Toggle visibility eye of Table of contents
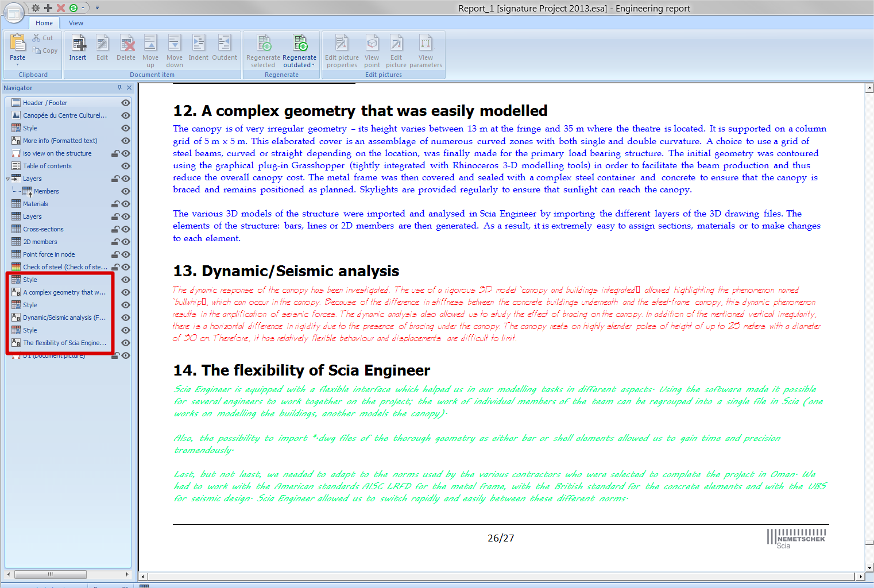 pyautogui.click(x=126, y=166)
